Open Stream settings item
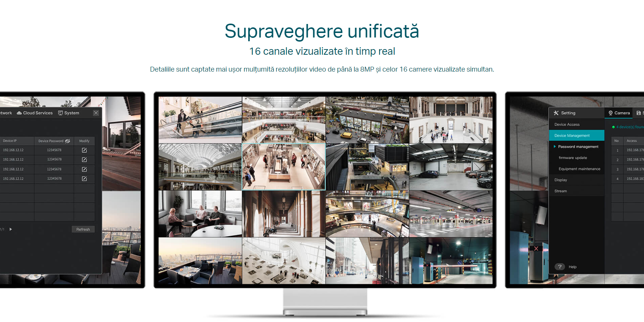 [576, 191]
